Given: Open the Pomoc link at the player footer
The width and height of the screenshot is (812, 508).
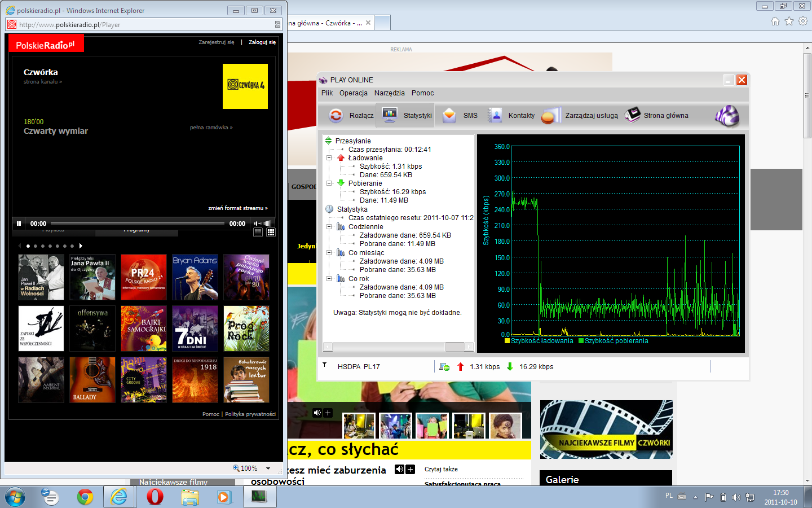Looking at the screenshot, I should click(211, 414).
